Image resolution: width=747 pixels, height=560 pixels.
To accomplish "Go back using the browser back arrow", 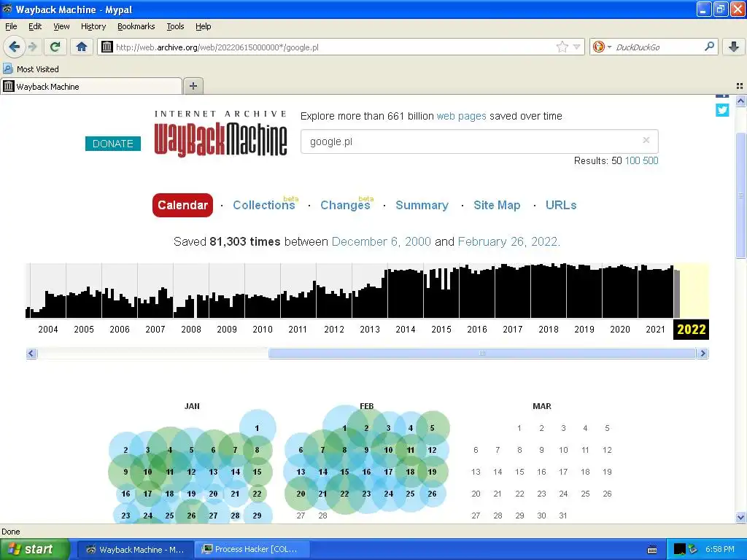I will pos(14,47).
